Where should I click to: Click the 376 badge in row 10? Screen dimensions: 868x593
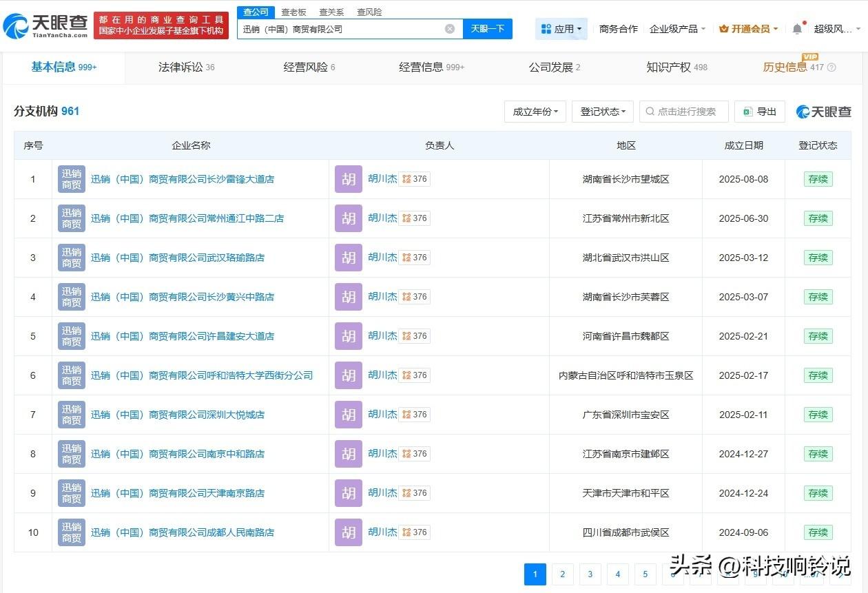415,532
